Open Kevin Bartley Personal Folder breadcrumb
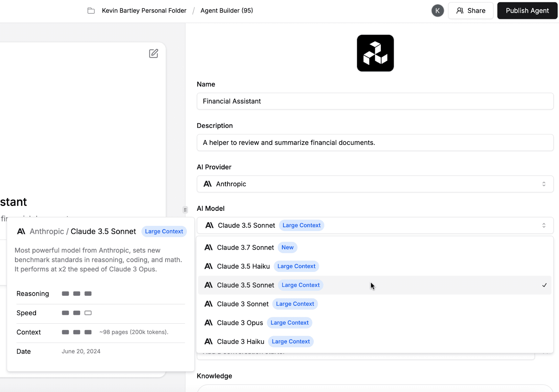Screen dimensions: 559x392 coord(144,10)
